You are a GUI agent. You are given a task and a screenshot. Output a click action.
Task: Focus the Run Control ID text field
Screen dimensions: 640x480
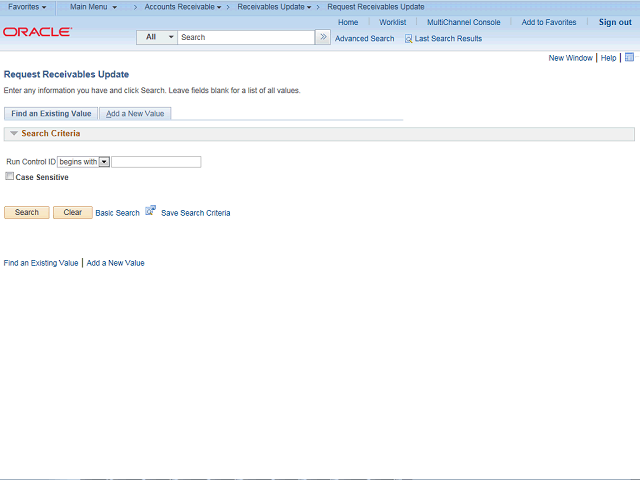156,162
